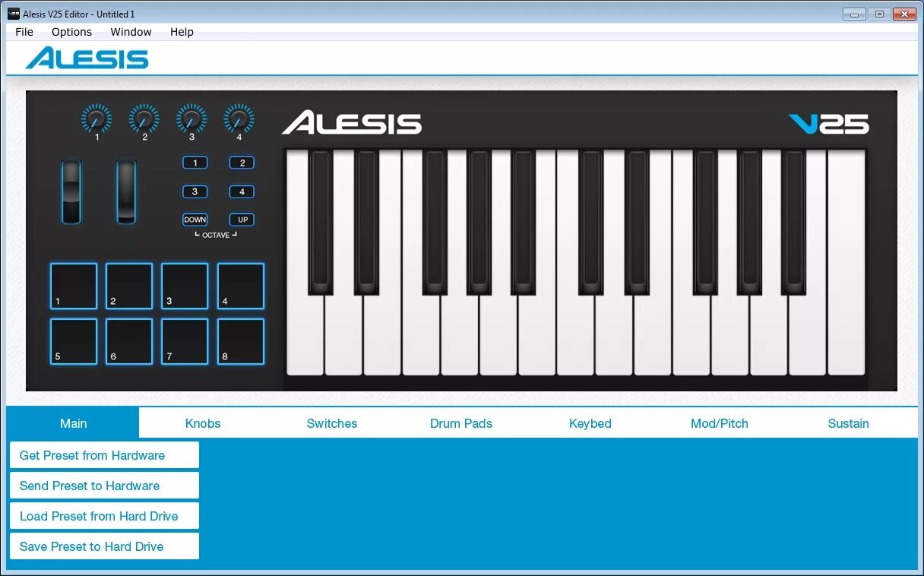Select drum pad 6
This screenshot has width=924, height=576.
click(129, 341)
